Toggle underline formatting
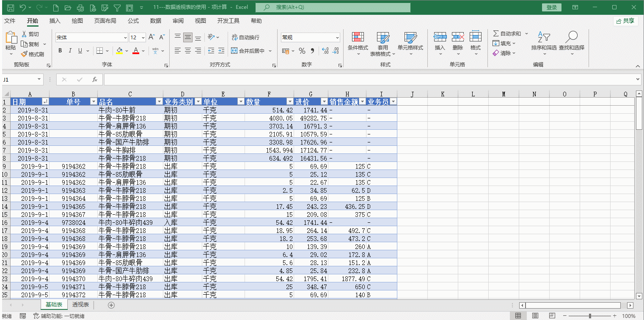The image size is (644, 320). click(x=80, y=51)
